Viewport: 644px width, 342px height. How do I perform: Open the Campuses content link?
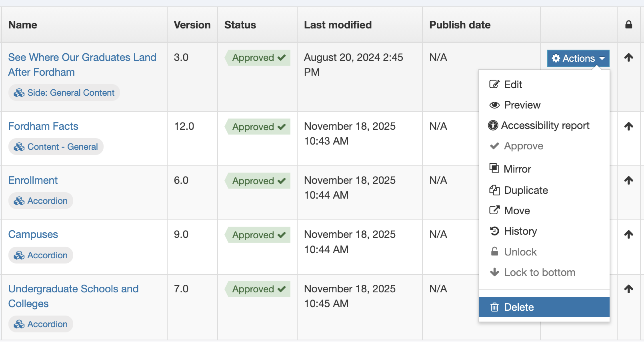click(x=33, y=234)
